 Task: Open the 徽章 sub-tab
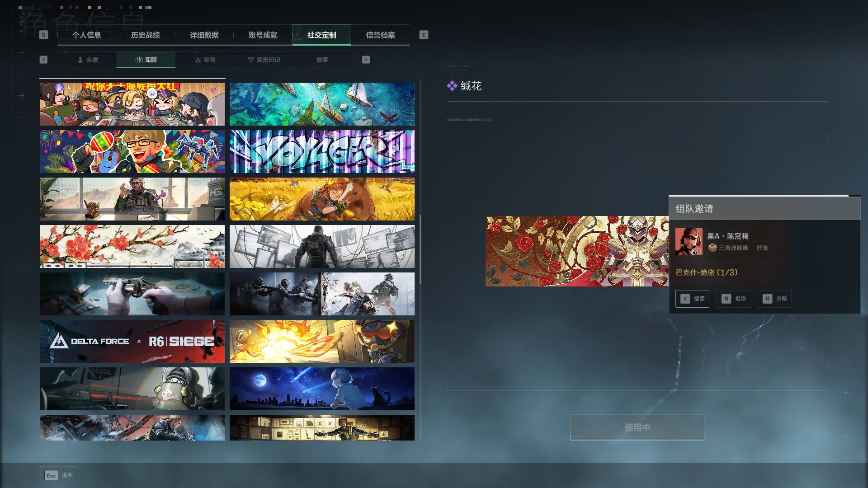[x=322, y=60]
